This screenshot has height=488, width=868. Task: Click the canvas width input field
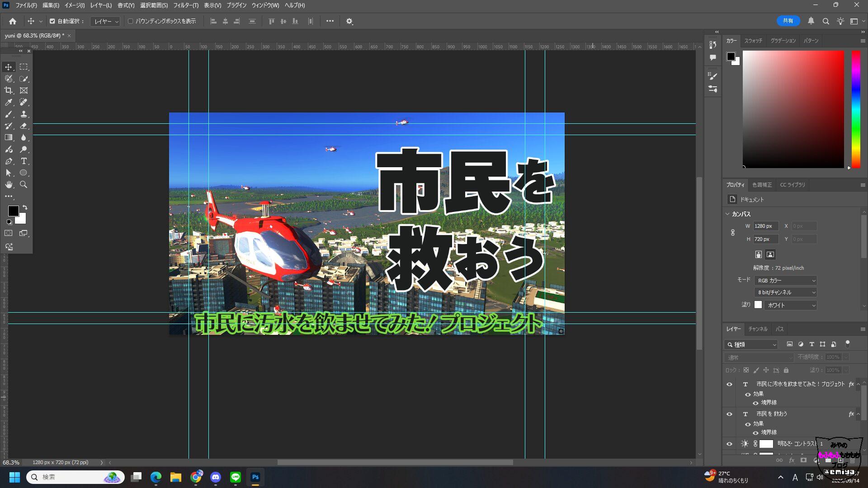click(x=765, y=226)
